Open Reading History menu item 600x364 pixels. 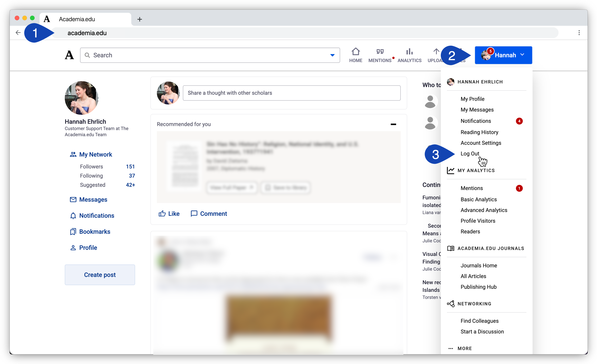(x=479, y=132)
